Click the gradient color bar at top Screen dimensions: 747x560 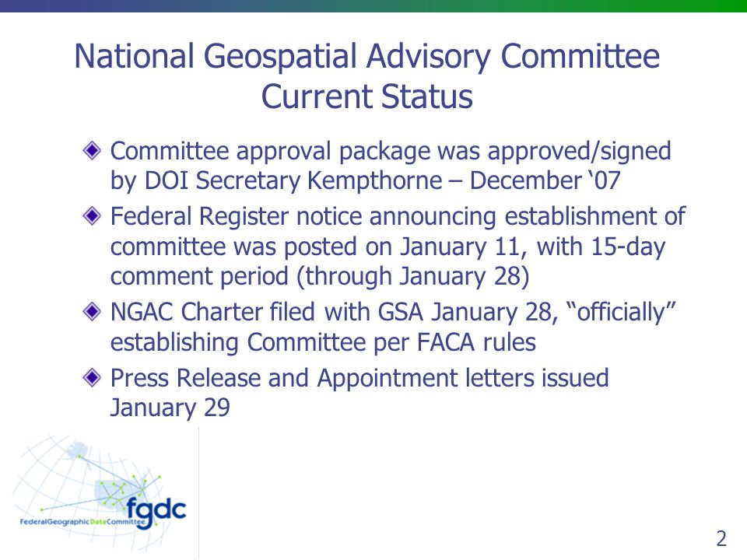(x=373, y=6)
